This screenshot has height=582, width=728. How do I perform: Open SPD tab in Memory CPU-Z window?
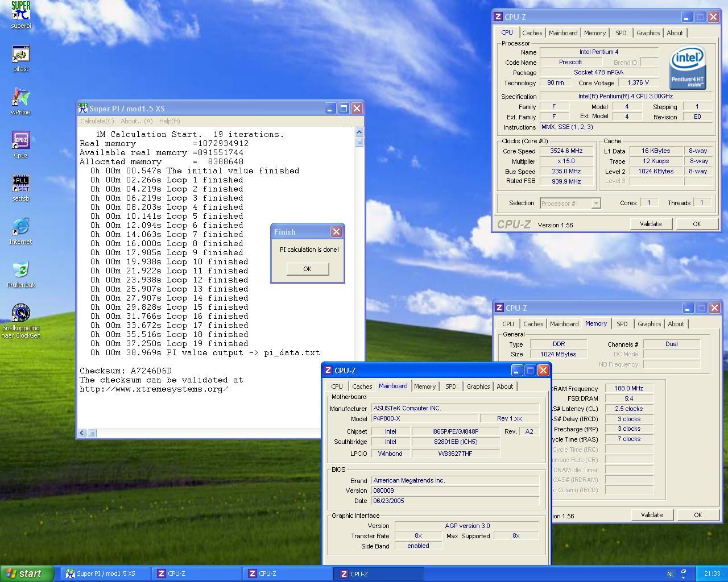tap(622, 324)
